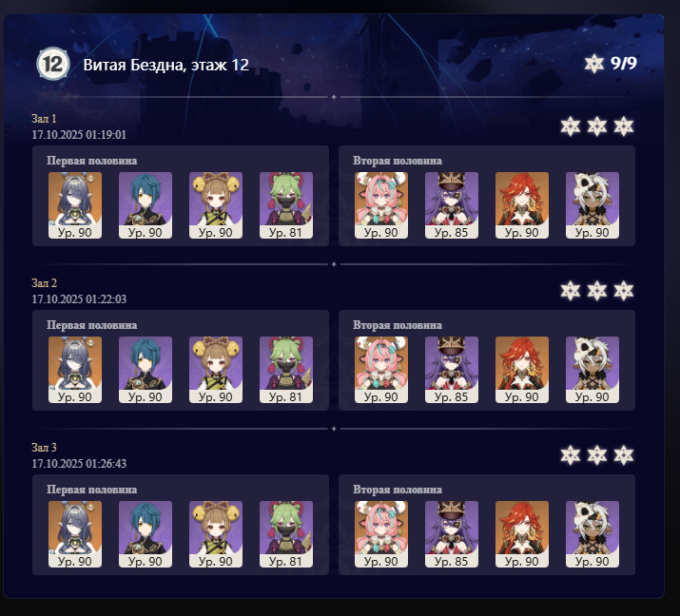The width and height of the screenshot is (680, 616).
Task: Select Зал 1 pink-haired character in second half
Action: pos(381,205)
